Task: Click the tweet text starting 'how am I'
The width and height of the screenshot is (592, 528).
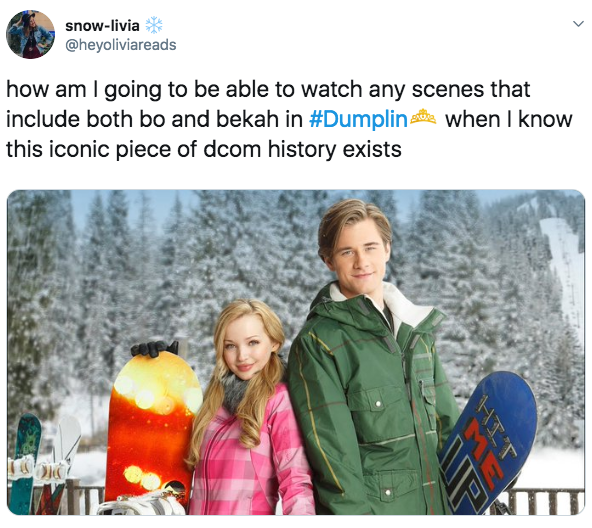Action: (289, 119)
